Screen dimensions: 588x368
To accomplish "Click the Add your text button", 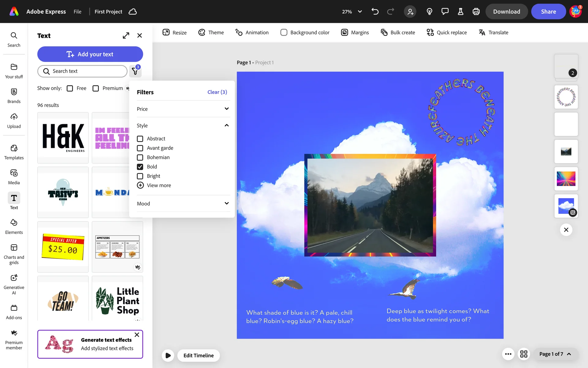I will [x=90, y=54].
